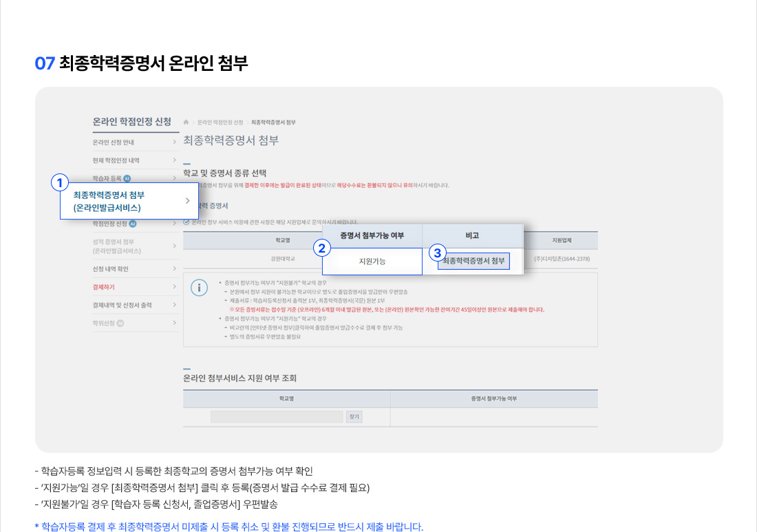
Task: Go to the red 결제하기 menu item
Action: (134, 287)
